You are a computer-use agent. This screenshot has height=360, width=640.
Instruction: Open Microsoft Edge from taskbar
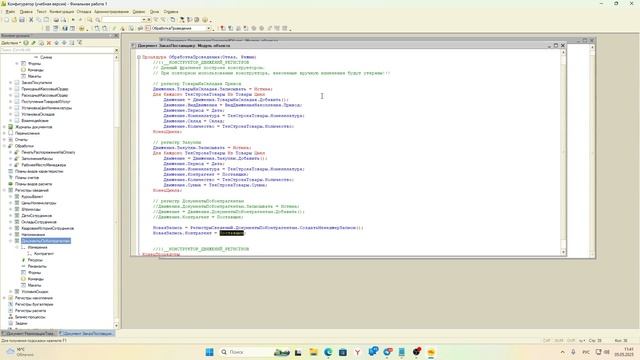[x=328, y=352]
